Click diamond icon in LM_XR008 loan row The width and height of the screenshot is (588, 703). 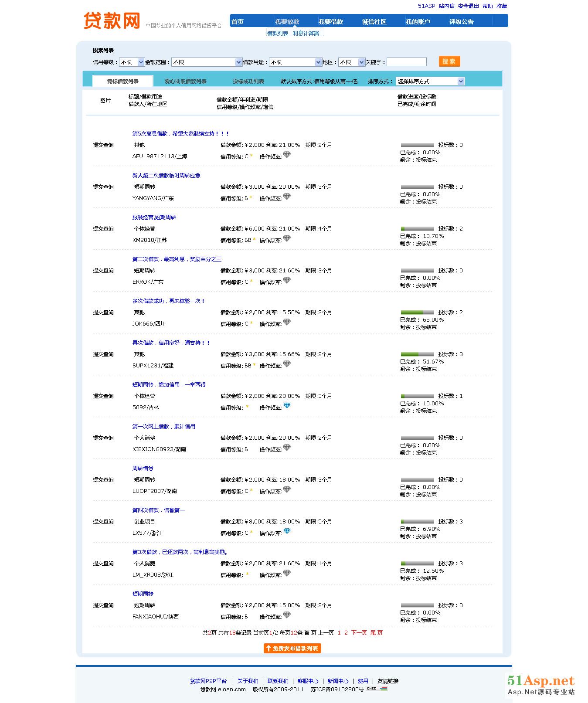(287, 573)
